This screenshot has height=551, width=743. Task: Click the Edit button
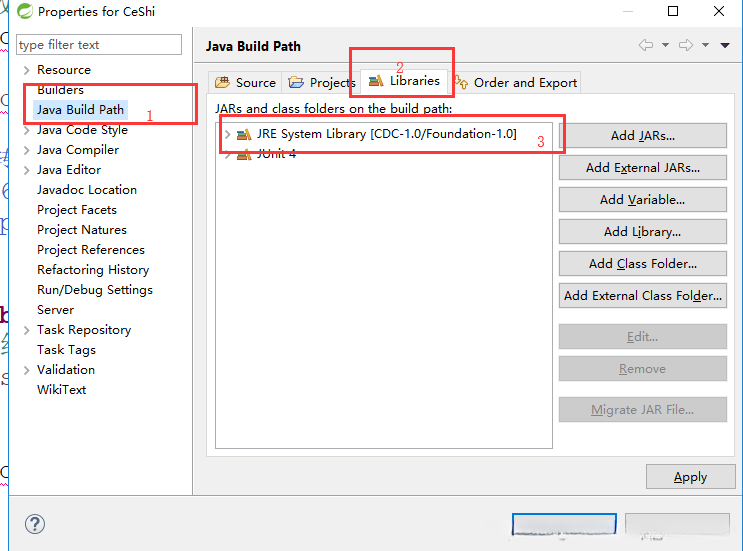[x=643, y=337]
